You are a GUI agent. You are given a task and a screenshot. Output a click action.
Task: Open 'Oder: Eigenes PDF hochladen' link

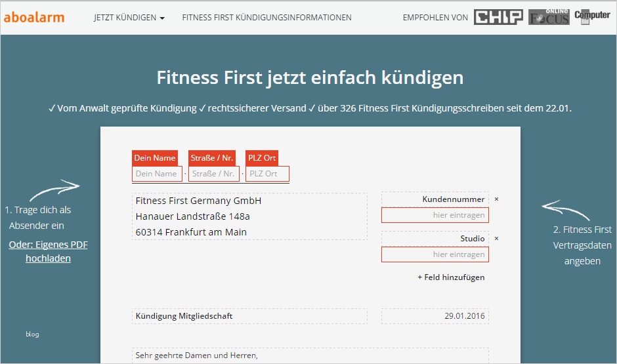[x=49, y=252]
